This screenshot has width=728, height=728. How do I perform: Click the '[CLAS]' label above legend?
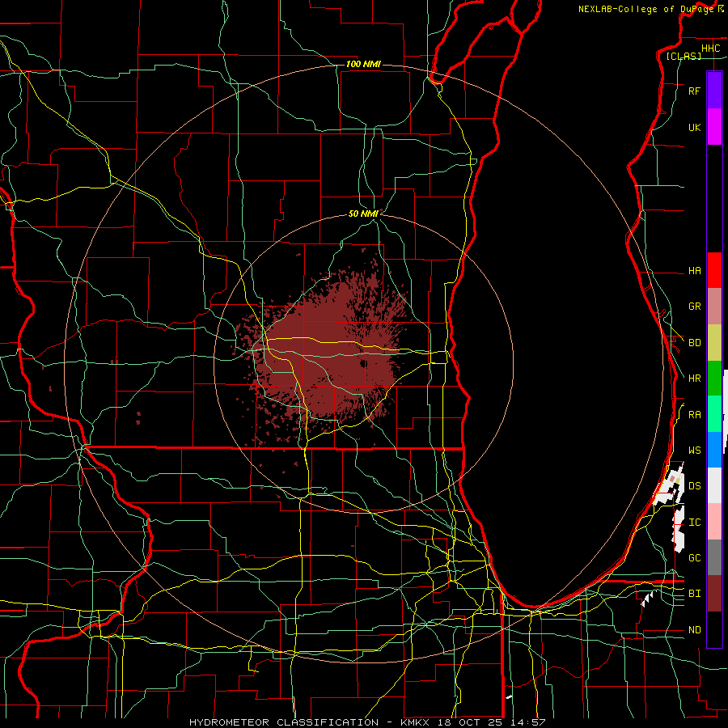pyautogui.click(x=684, y=56)
